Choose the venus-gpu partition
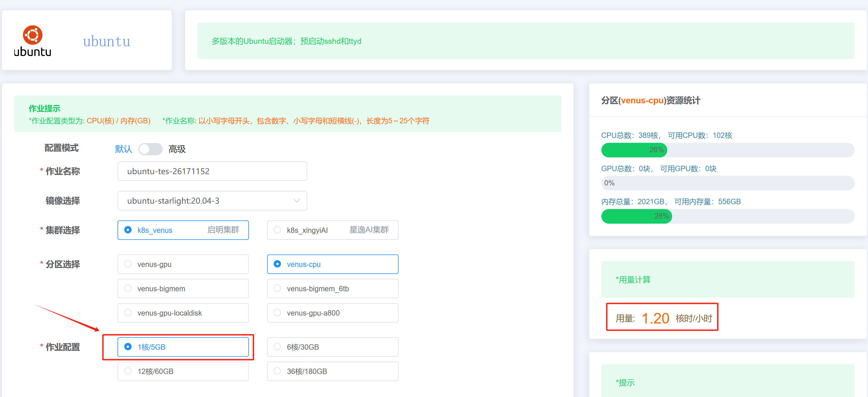868x397 pixels. 183,264
